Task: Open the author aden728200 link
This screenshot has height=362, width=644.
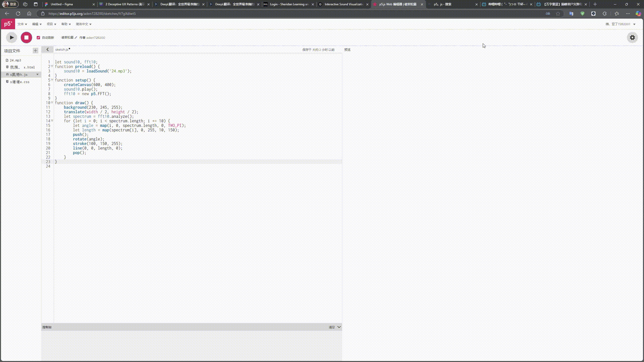Action: [96, 38]
